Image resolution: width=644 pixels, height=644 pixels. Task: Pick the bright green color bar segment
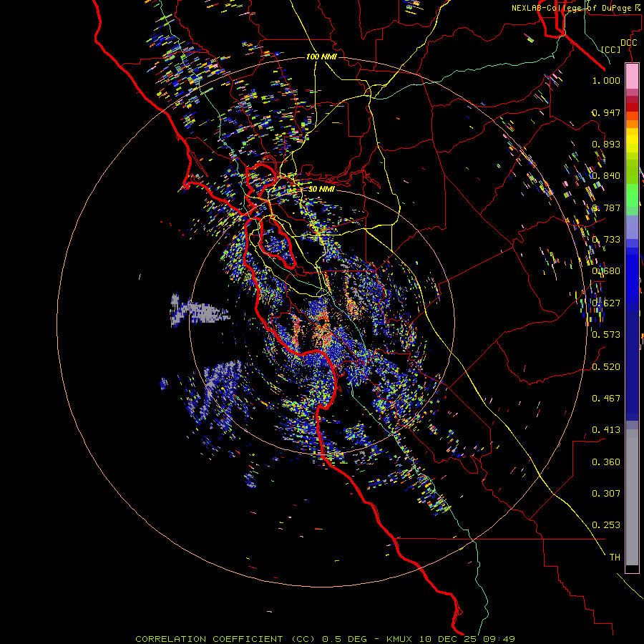click(x=632, y=195)
